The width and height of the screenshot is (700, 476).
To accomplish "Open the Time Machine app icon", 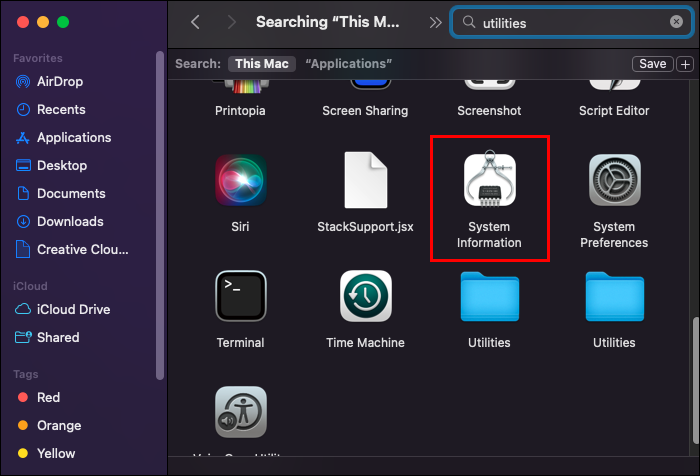I will click(x=366, y=296).
